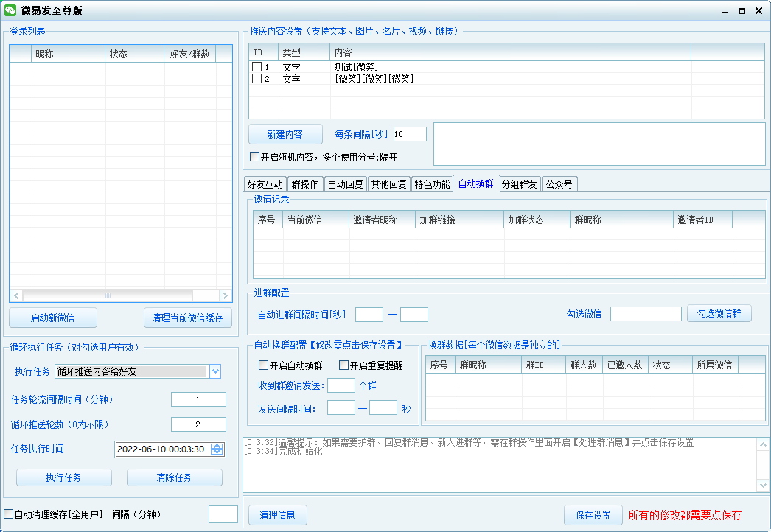Click the 勾选微信群 button
The height and width of the screenshot is (532, 771).
[x=719, y=313]
